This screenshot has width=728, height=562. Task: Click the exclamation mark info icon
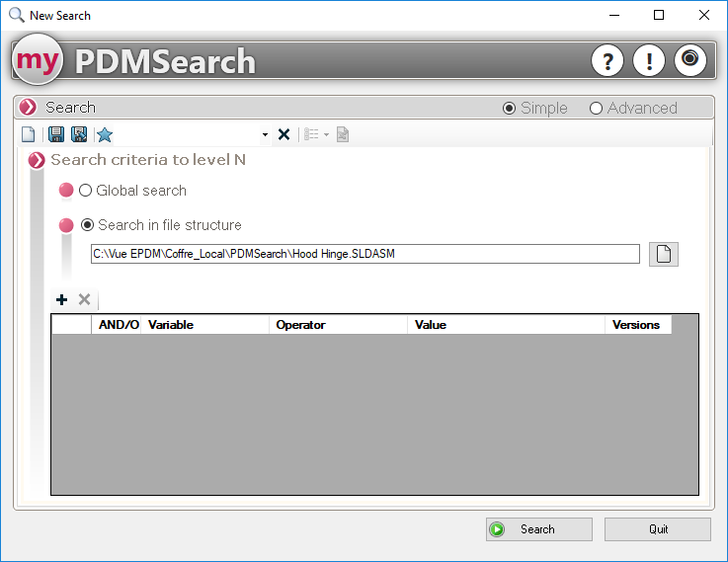click(648, 61)
